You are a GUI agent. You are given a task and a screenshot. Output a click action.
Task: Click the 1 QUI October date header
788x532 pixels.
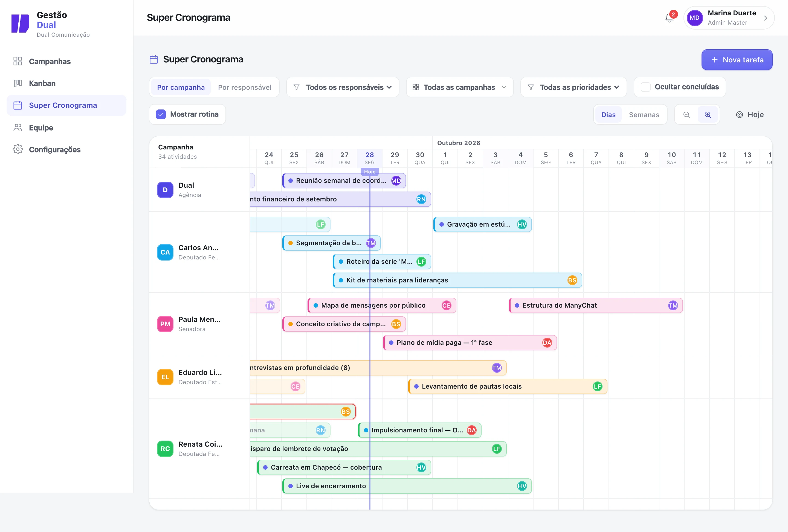click(445, 158)
